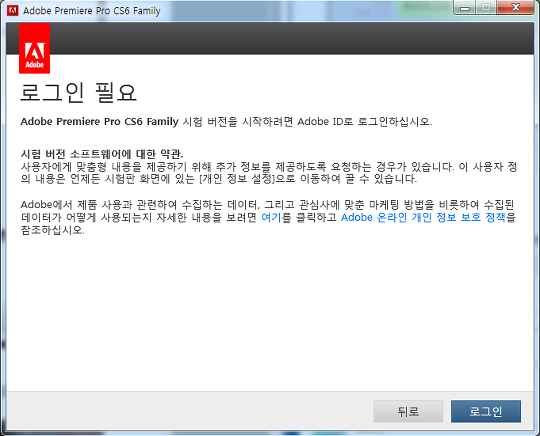Image resolution: width=540 pixels, height=436 pixels.
Task: Open Adobe 온라인 개인 정보 보호 정책 link
Action: pyautogui.click(x=423, y=217)
